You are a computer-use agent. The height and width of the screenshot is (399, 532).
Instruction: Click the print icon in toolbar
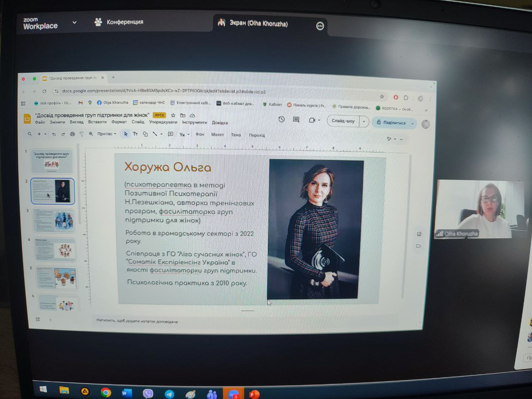point(72,134)
